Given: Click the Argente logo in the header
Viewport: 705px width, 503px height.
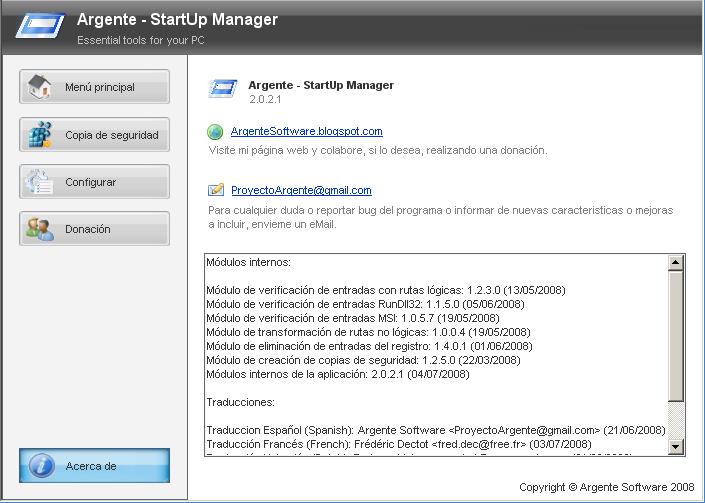Looking at the screenshot, I should 40,25.
